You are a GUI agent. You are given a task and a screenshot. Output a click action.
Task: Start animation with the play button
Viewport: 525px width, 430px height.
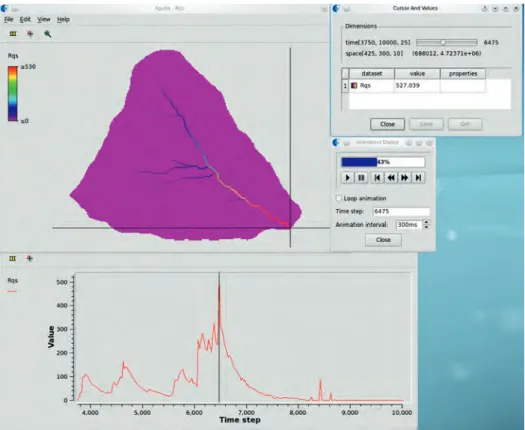pos(348,177)
